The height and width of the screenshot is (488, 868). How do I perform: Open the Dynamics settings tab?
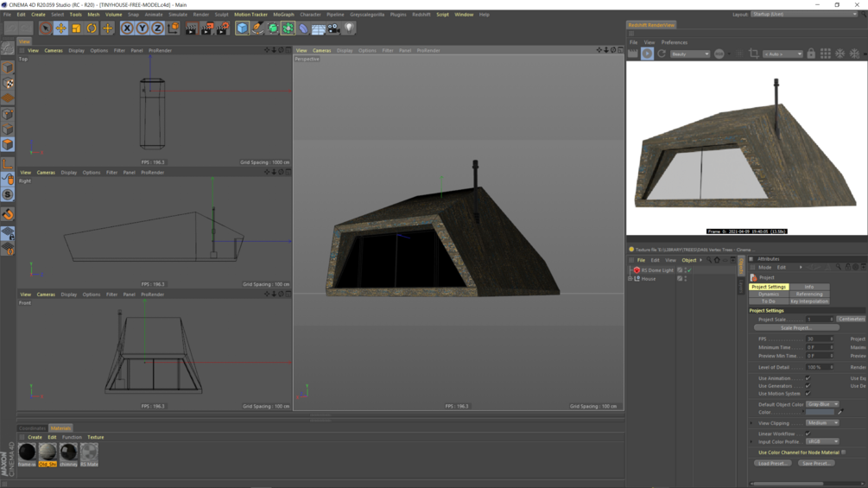(769, 295)
